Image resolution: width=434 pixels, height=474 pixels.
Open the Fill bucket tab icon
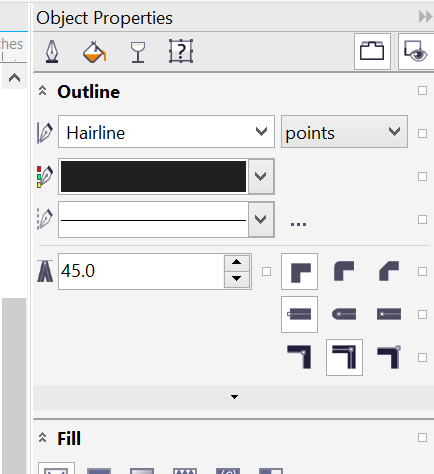tap(94, 51)
